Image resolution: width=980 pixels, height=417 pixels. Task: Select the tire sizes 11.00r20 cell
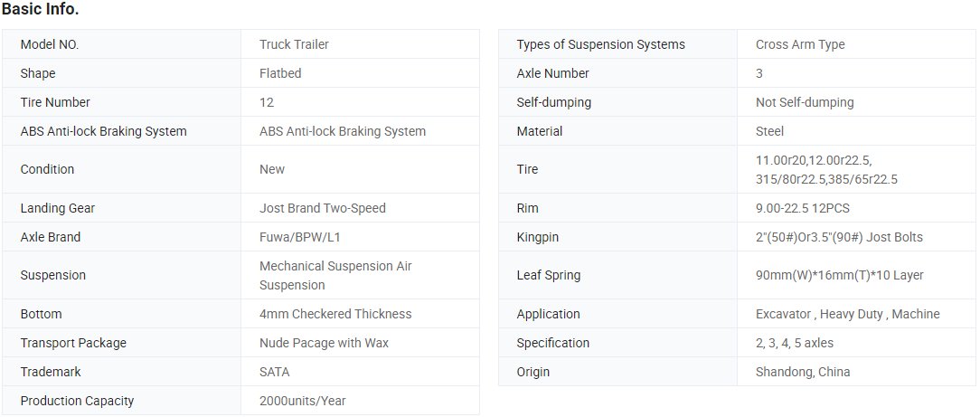coord(856,169)
